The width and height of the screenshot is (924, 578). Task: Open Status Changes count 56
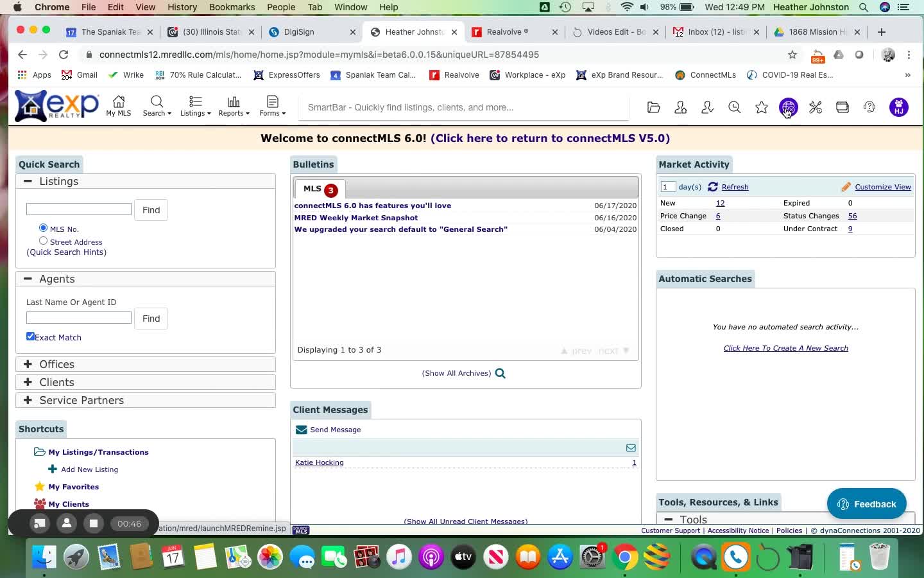click(x=852, y=216)
